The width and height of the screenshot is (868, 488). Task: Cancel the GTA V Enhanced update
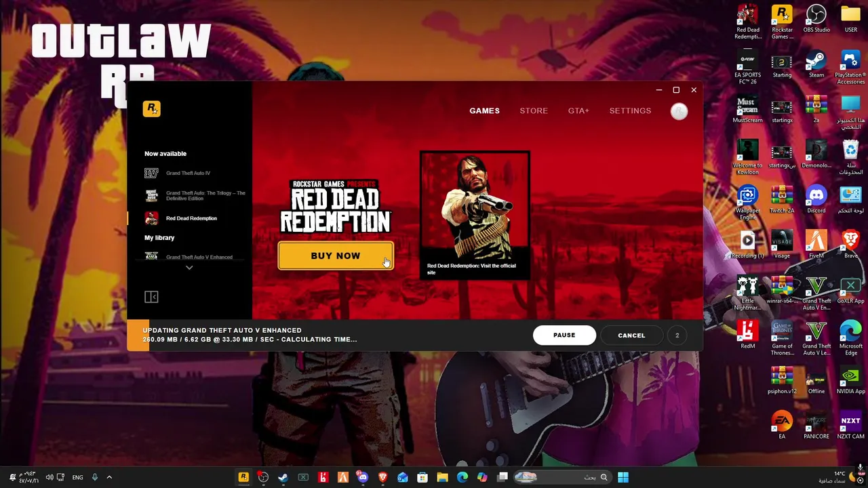click(x=631, y=335)
